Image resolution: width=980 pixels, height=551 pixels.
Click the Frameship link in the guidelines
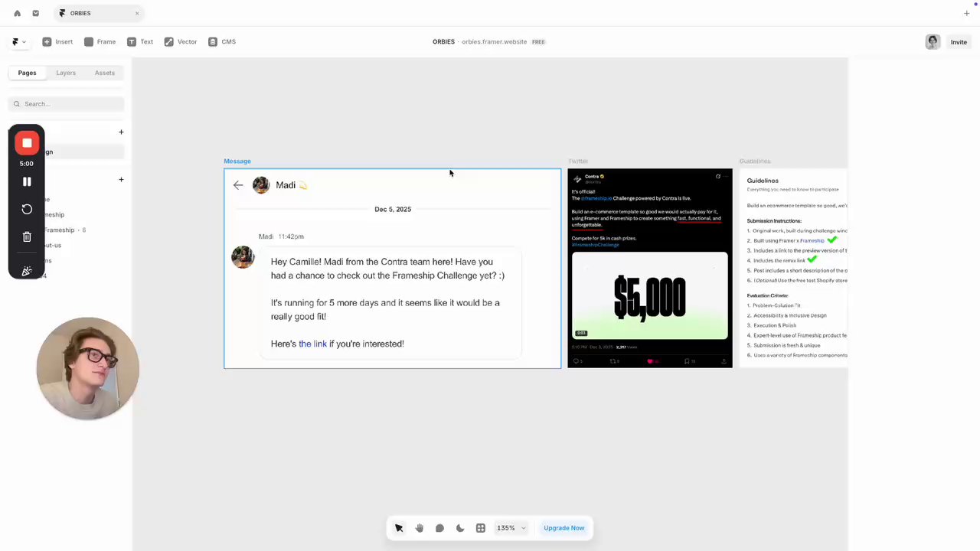(812, 241)
